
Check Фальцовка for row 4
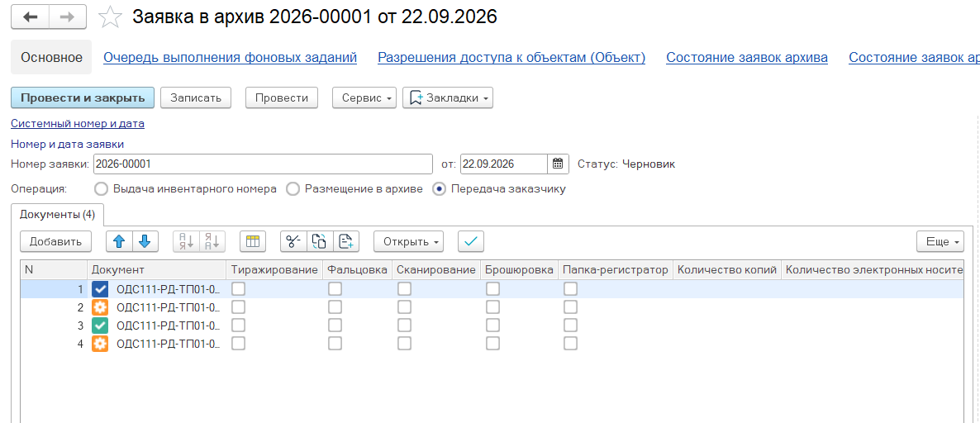[x=335, y=343]
